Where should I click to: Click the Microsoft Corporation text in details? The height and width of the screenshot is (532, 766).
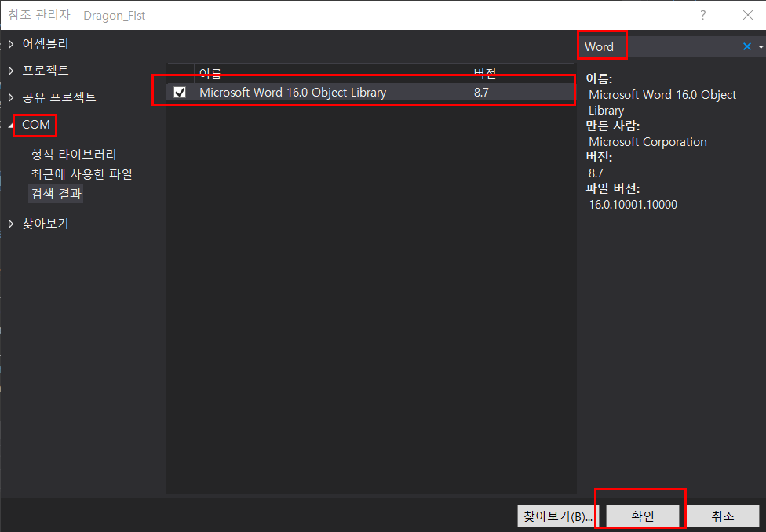pyautogui.click(x=647, y=142)
